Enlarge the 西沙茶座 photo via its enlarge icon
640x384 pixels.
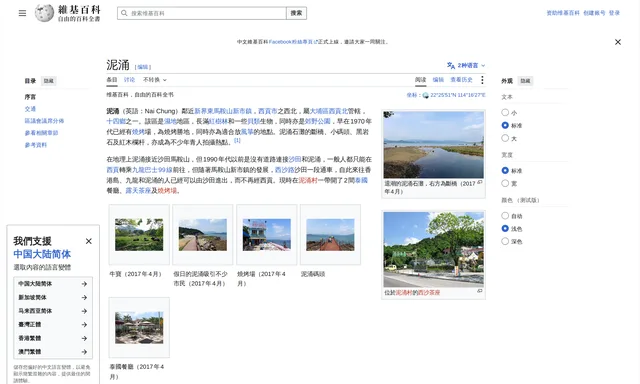point(480,291)
